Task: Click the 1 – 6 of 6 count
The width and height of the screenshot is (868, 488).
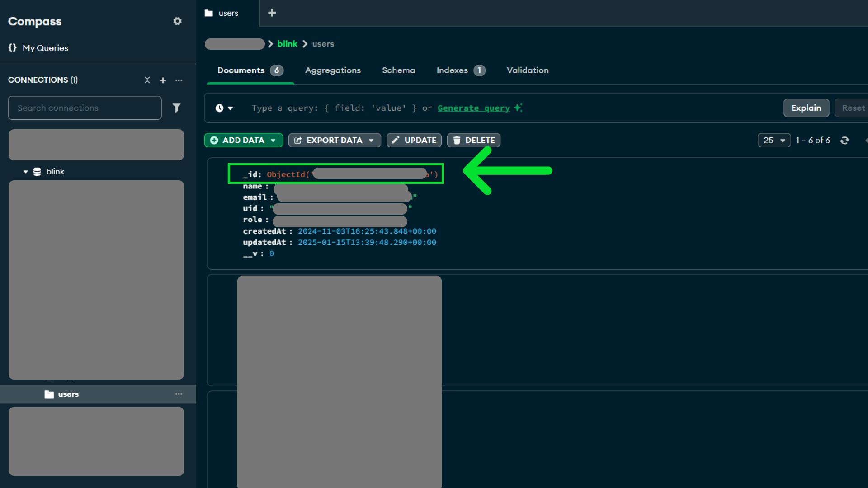Action: 813,141
